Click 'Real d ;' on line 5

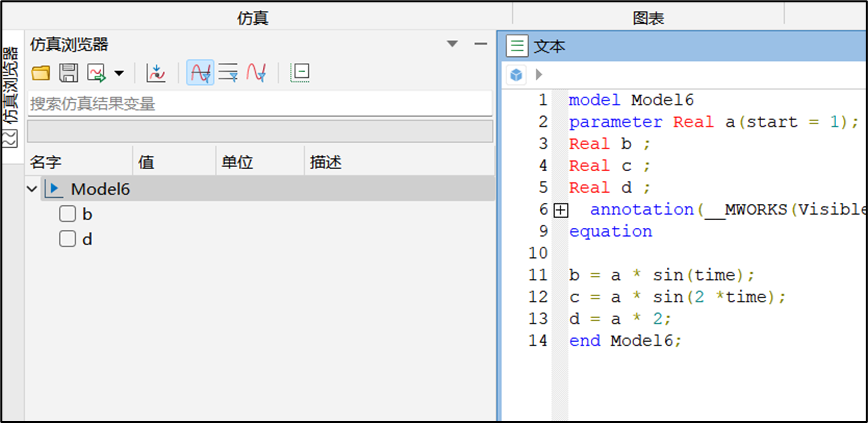pos(609,188)
